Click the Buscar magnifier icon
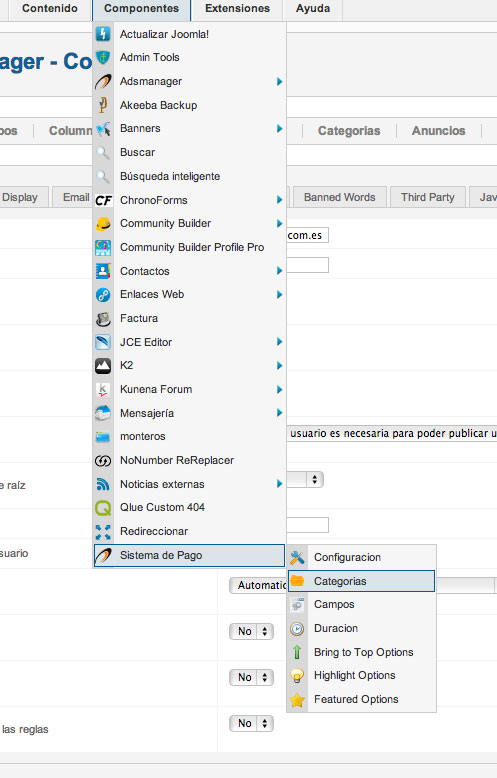Screen dimensions: 497x778 point(103,152)
